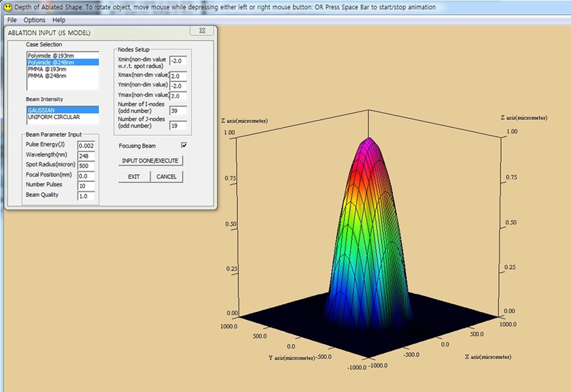The height and width of the screenshot is (392, 571).
Task: Click the Number of I-nodes field
Action: coord(178,111)
